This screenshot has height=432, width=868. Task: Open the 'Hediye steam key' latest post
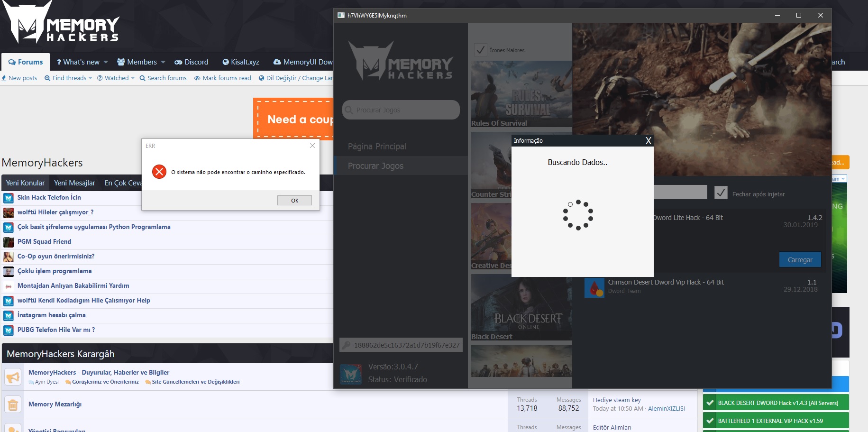pyautogui.click(x=617, y=400)
